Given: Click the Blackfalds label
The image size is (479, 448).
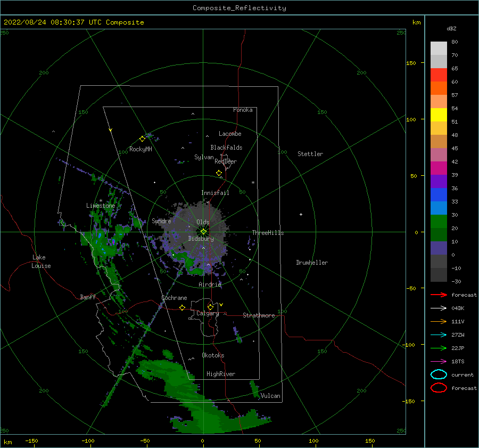Looking at the screenshot, I should pos(226,148).
